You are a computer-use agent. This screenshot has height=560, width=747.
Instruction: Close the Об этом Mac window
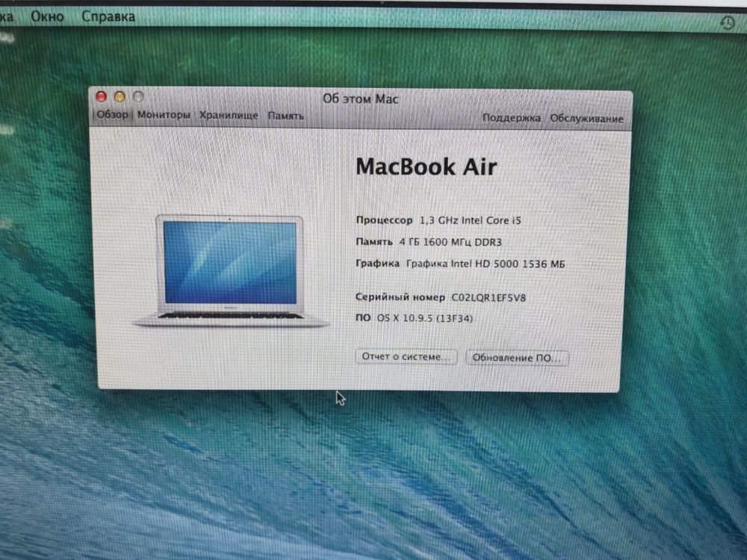[101, 96]
